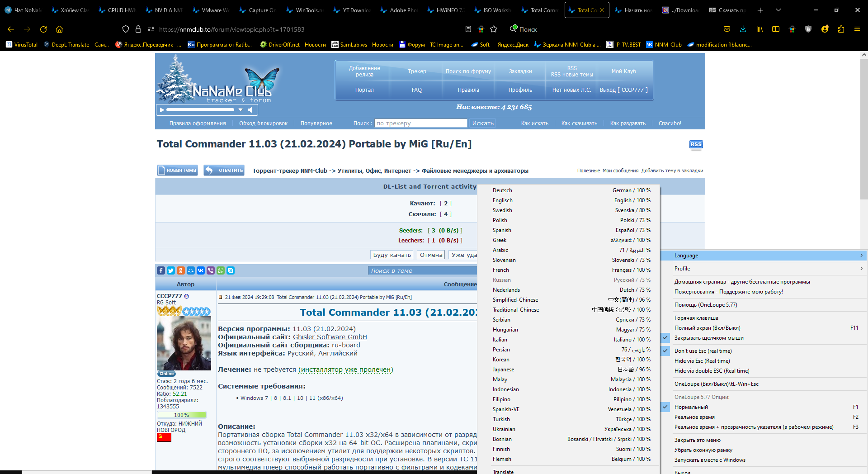This screenshot has width=868, height=474.
Task: Choose Ukrainian language entry
Action: (569, 429)
